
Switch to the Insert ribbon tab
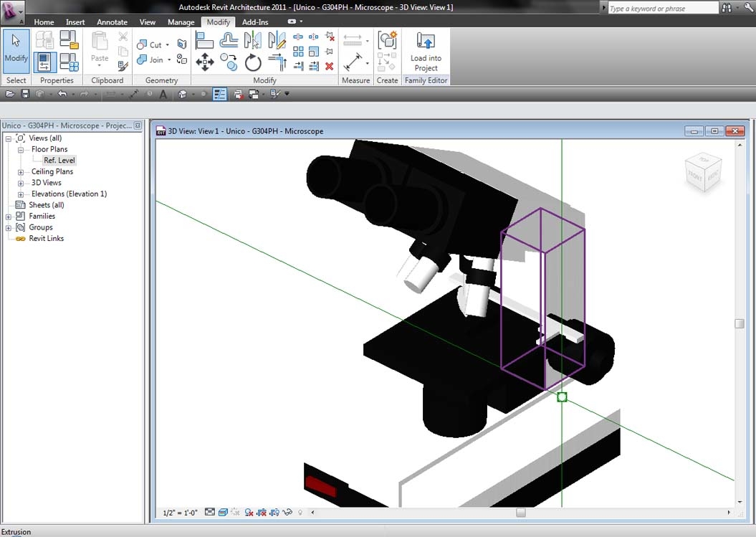75,22
